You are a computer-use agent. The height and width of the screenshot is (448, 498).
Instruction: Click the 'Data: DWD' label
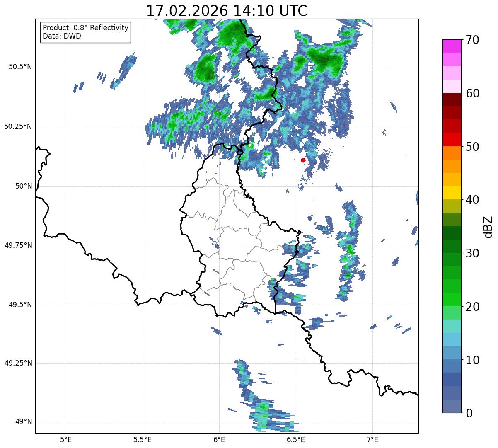tap(62, 36)
